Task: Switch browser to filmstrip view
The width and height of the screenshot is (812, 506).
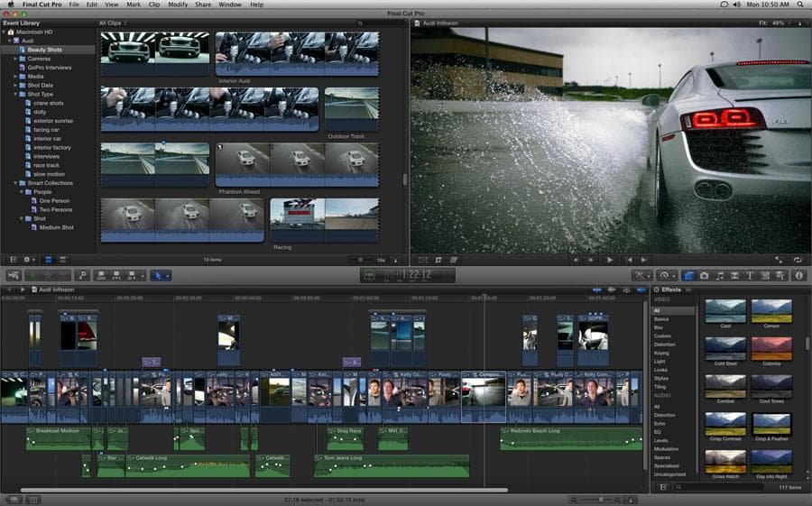Action: click(x=49, y=260)
